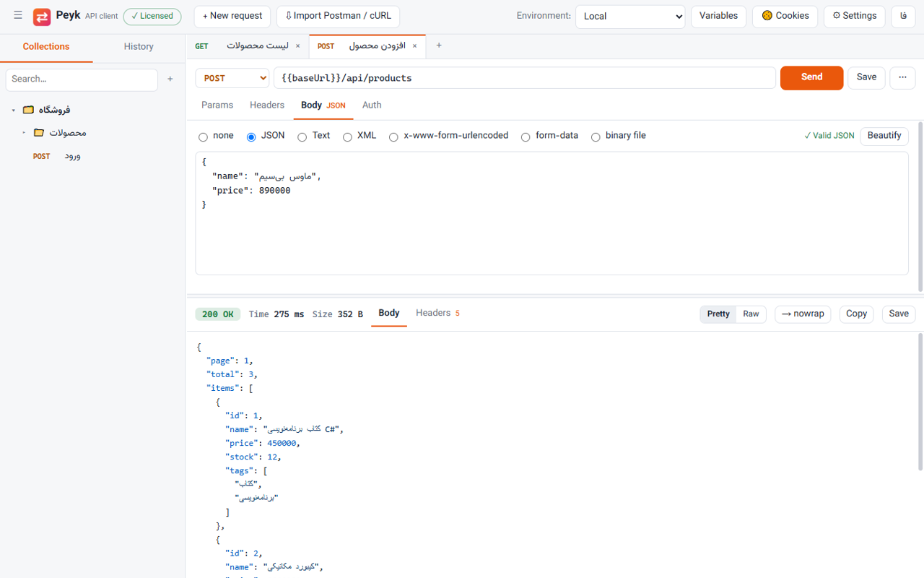
Task: Expand the محصولات folder
Action: pos(24,133)
